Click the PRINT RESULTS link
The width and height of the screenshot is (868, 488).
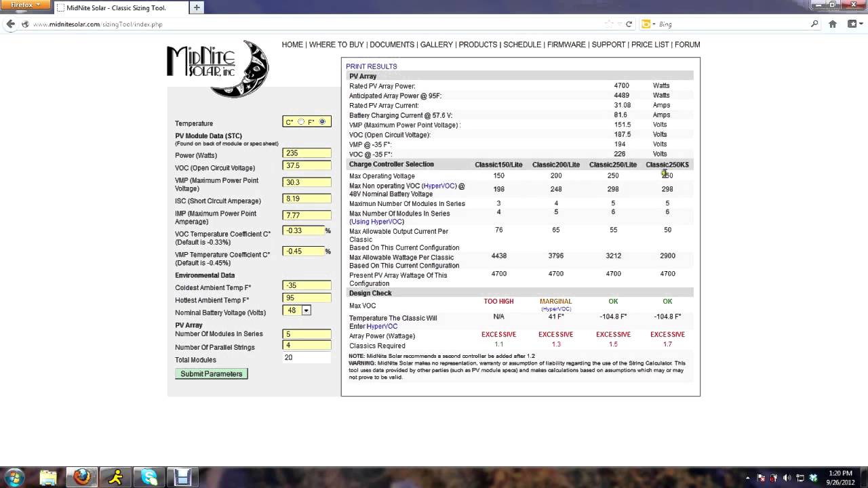point(372,66)
